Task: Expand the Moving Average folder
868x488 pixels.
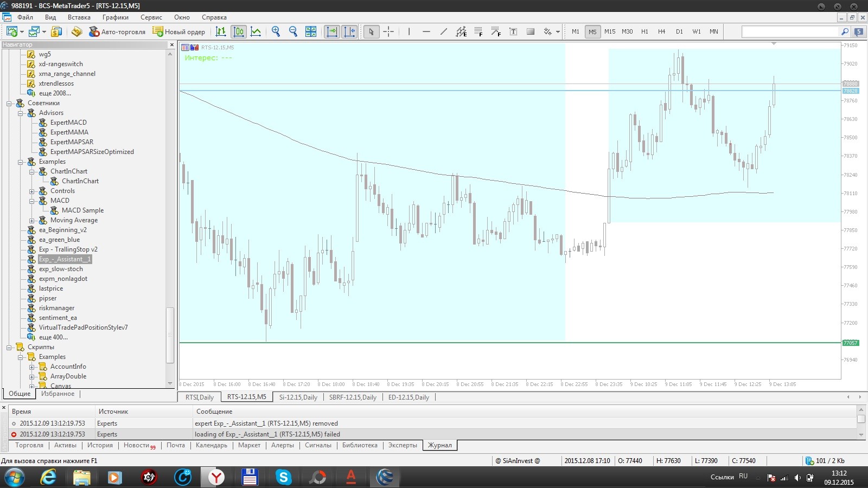Action: 31,220
